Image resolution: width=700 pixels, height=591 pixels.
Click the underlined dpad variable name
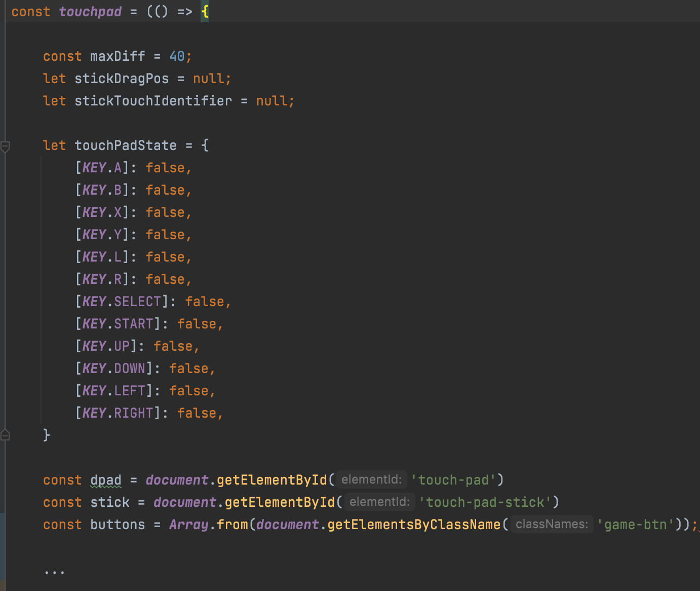106,480
